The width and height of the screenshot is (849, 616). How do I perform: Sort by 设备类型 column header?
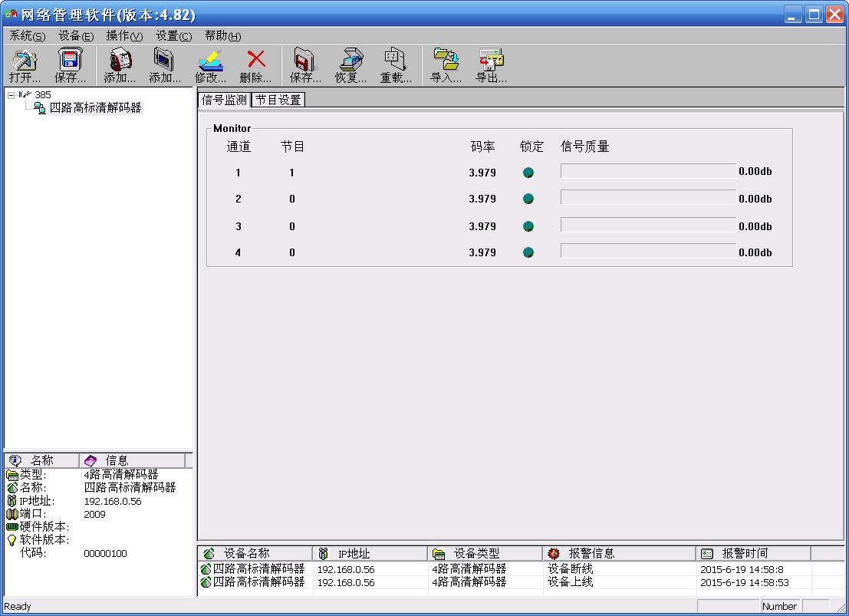click(x=485, y=553)
